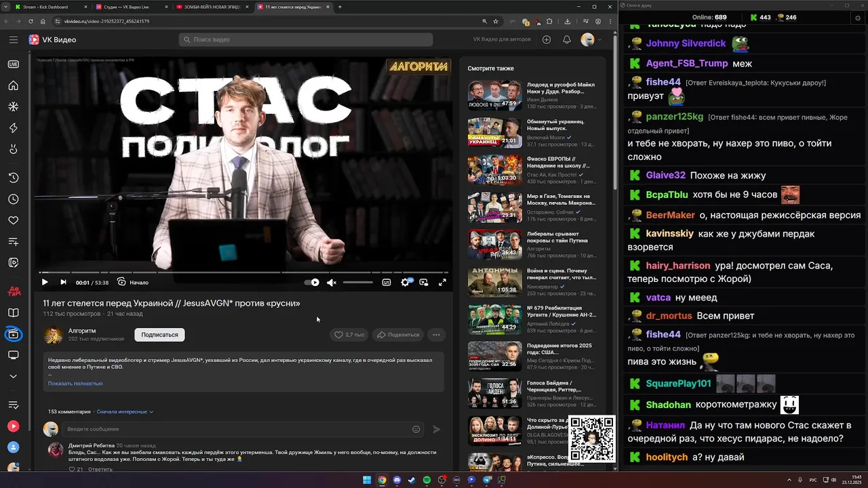The height and width of the screenshot is (488, 868).
Task: Adjust the player volume slider
Action: [358, 282]
